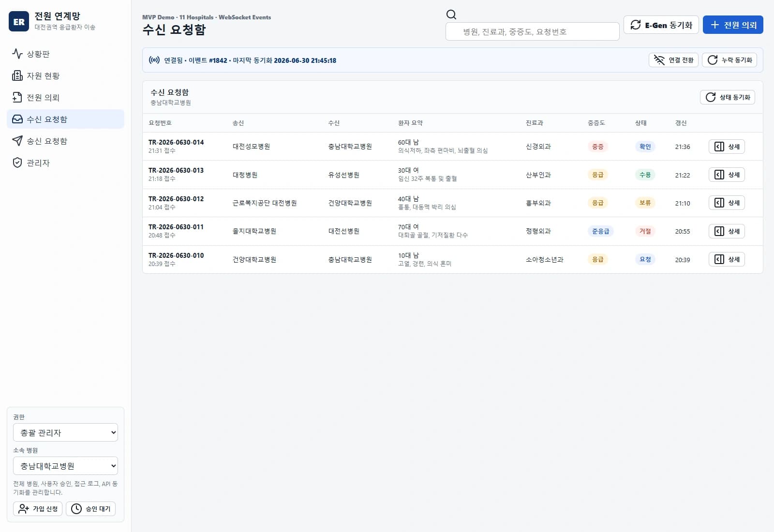Click the 수용 status badge

pyautogui.click(x=645, y=175)
